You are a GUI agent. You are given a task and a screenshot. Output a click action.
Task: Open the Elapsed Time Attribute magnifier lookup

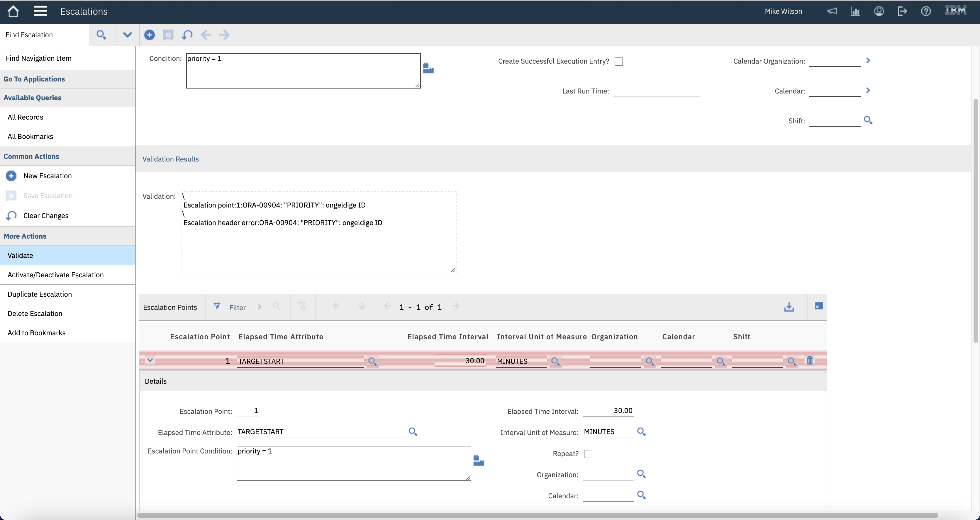pos(413,431)
